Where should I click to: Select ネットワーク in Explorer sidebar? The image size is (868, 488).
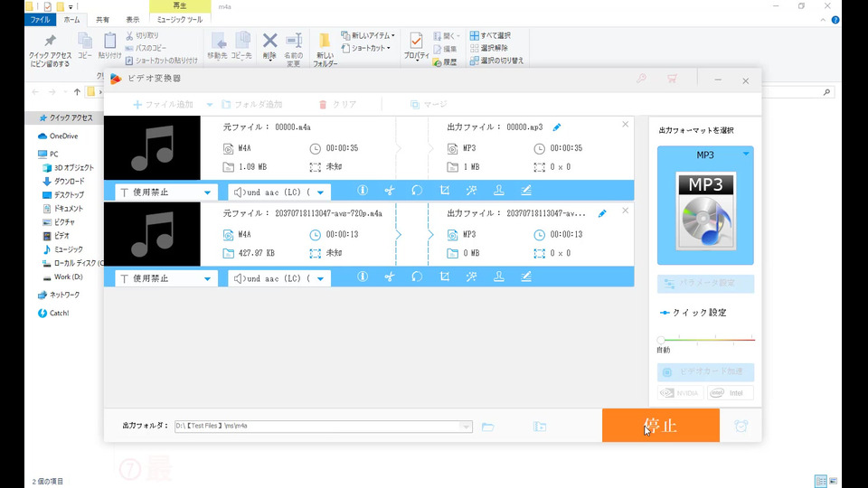coord(59,295)
